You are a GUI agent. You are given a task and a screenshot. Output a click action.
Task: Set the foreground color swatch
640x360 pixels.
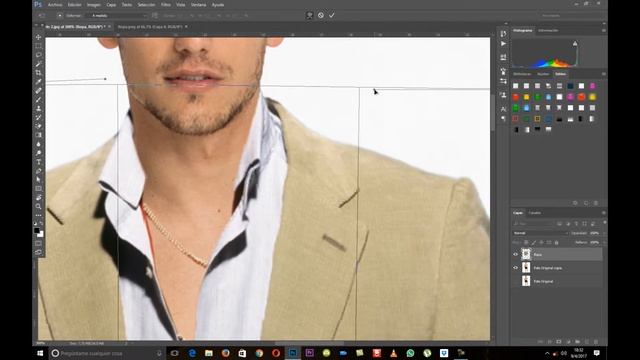coord(37,231)
